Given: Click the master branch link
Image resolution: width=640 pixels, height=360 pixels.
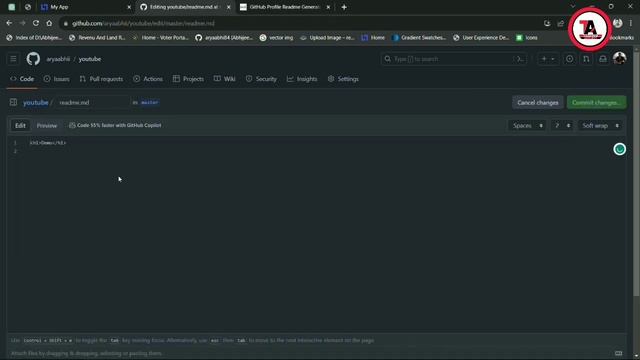Looking at the screenshot, I should pyautogui.click(x=149, y=102).
